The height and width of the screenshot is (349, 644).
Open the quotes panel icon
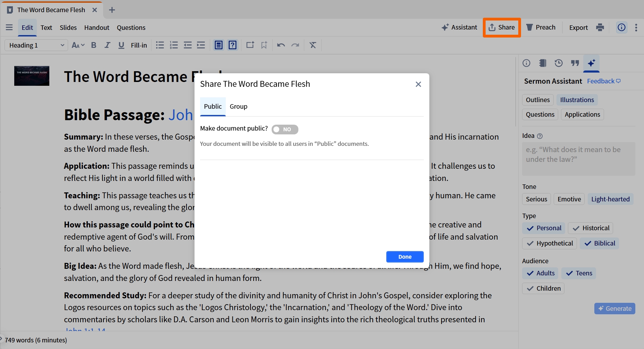click(575, 63)
